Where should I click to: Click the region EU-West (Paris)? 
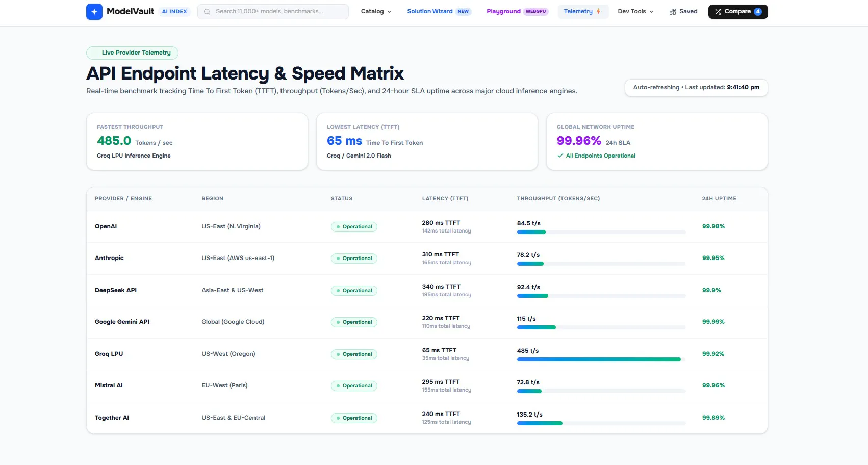click(224, 385)
